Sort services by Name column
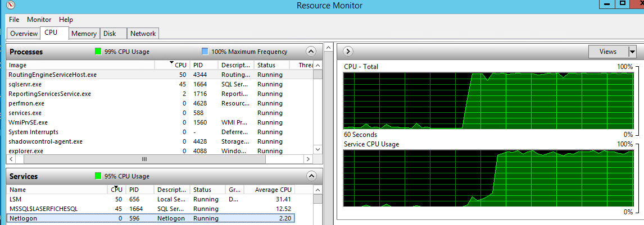Image resolution: width=644 pixels, height=225 pixels. (56, 190)
